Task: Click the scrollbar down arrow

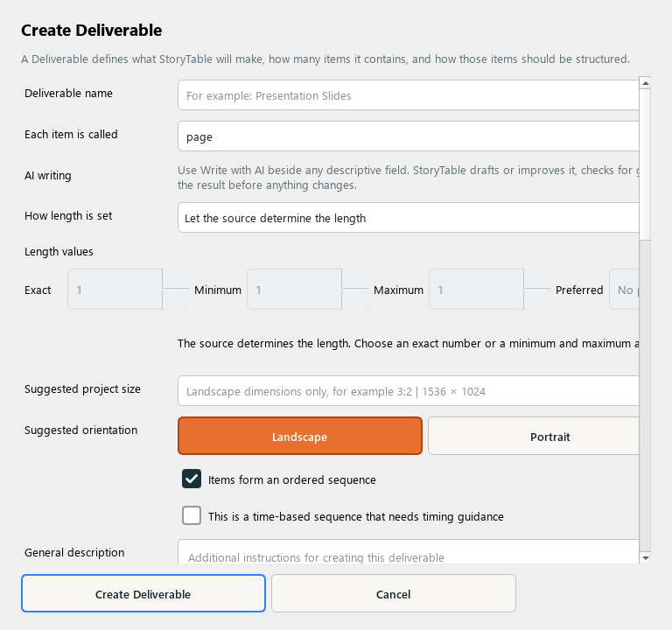Action: (x=645, y=557)
